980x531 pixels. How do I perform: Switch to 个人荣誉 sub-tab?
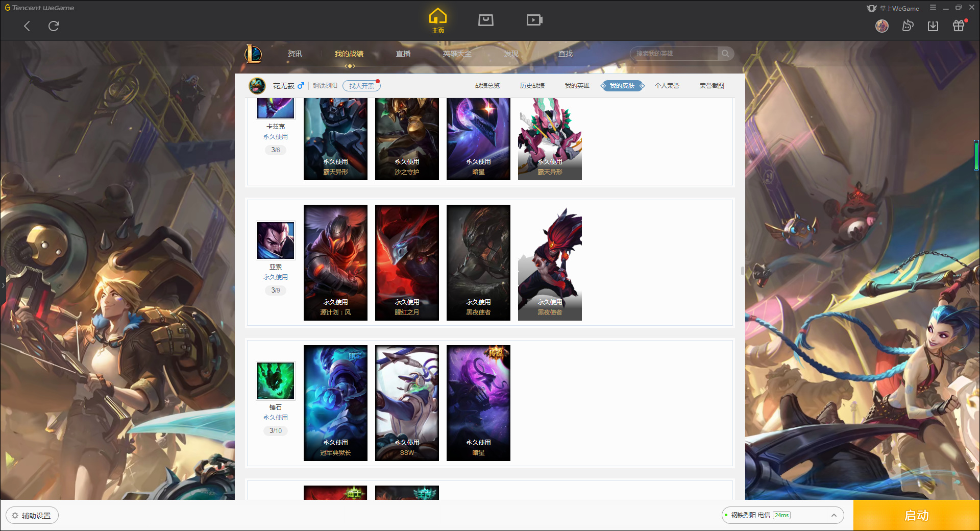coord(667,86)
